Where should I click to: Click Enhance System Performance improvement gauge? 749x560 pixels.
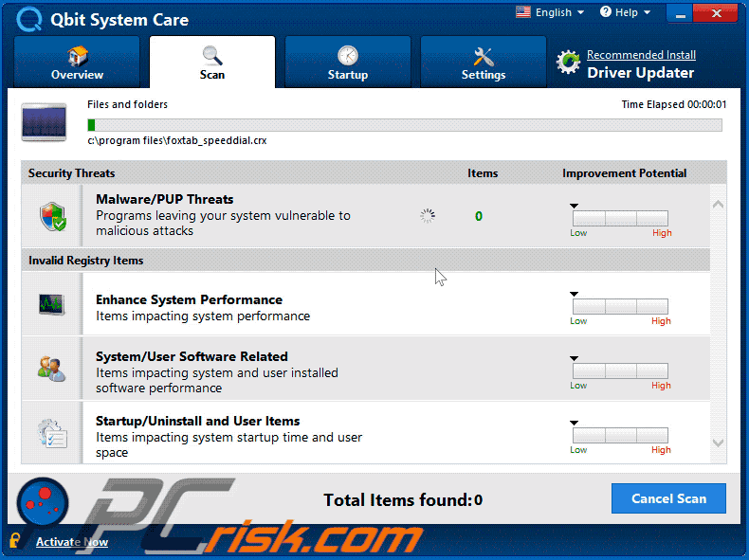tap(620, 306)
